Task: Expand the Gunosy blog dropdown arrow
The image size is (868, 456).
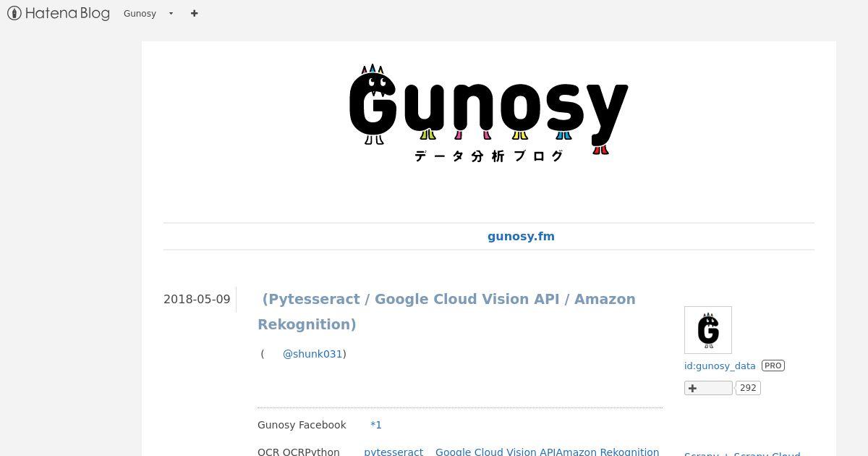Action: pos(171,14)
